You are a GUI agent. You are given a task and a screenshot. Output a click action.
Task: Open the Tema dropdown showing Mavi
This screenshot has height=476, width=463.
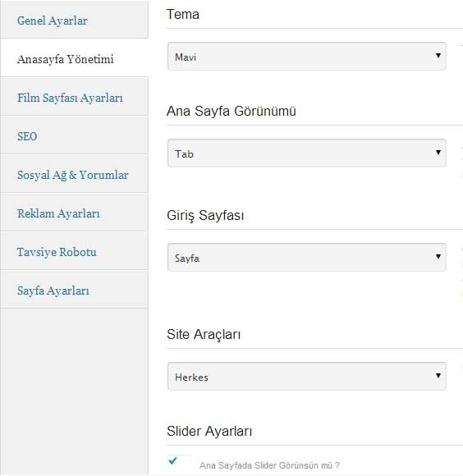(307, 57)
